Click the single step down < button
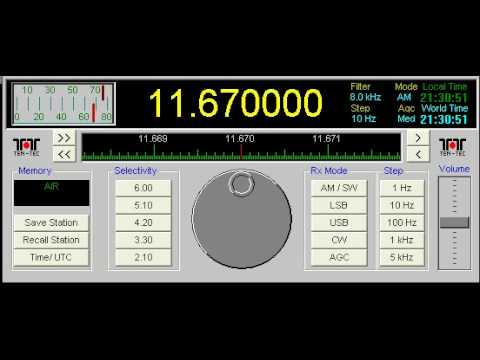Image resolution: width=480 pixels, height=360 pixels. 418,154
